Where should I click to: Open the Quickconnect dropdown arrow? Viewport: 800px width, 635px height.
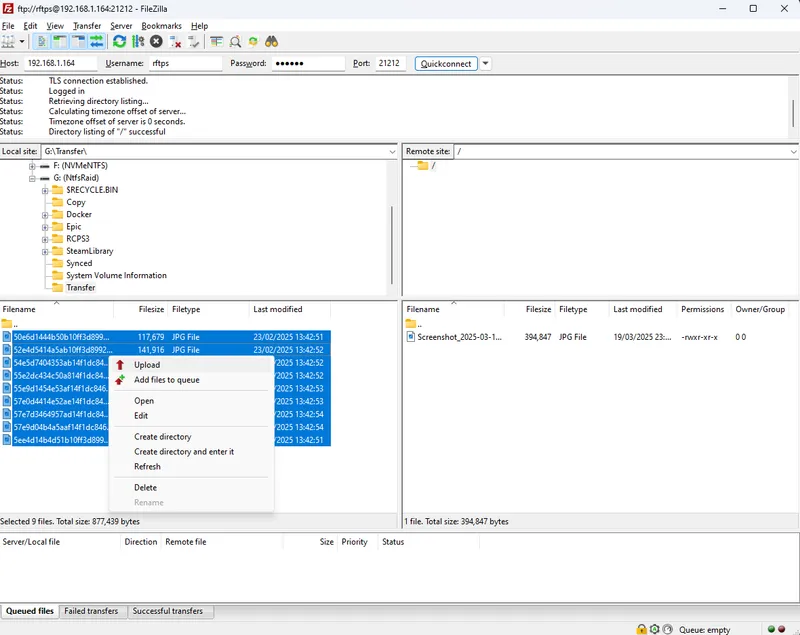(x=484, y=62)
